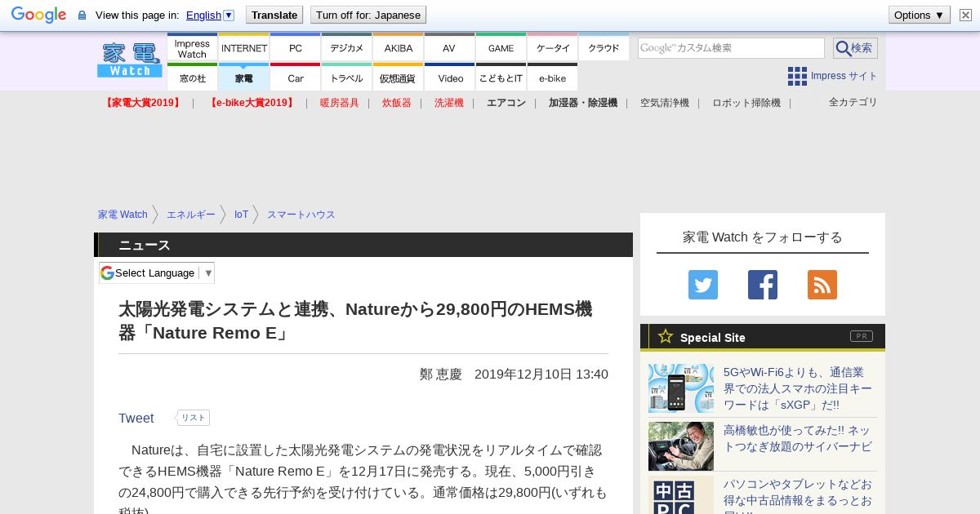Open the トラベル tab
Viewport: 980px width, 514px height.
pos(346,78)
